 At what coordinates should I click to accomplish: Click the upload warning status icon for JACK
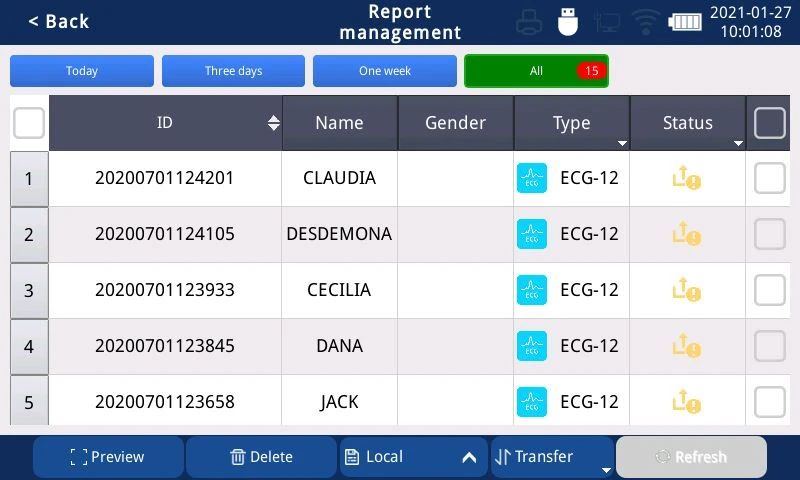point(687,402)
